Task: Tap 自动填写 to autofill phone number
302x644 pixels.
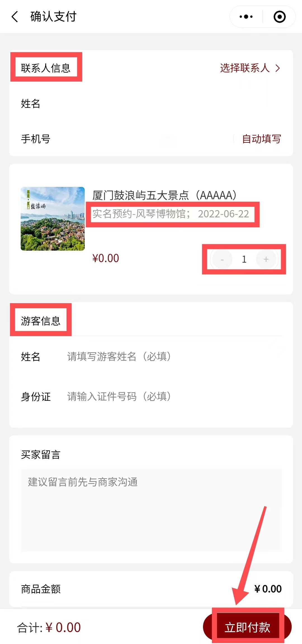Action: [x=261, y=139]
